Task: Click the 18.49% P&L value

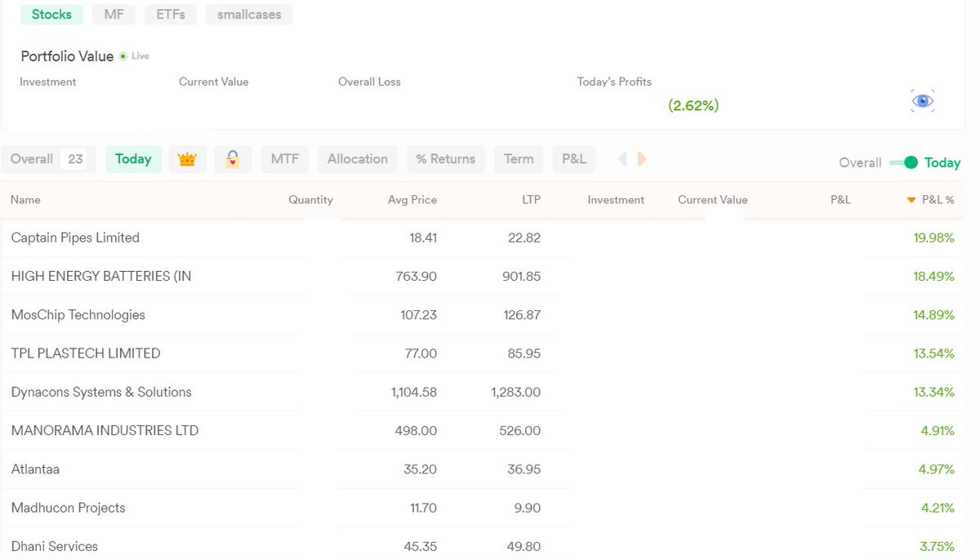Action: [x=933, y=276]
